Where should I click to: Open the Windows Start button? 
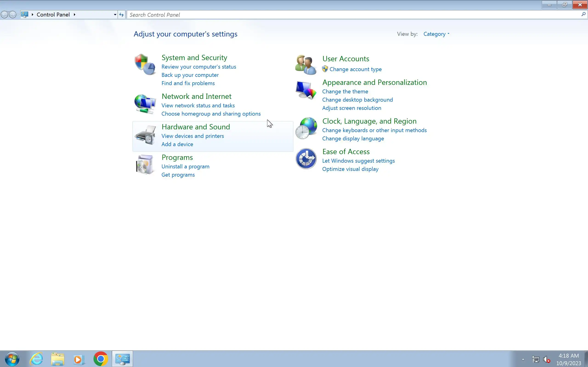tap(12, 359)
